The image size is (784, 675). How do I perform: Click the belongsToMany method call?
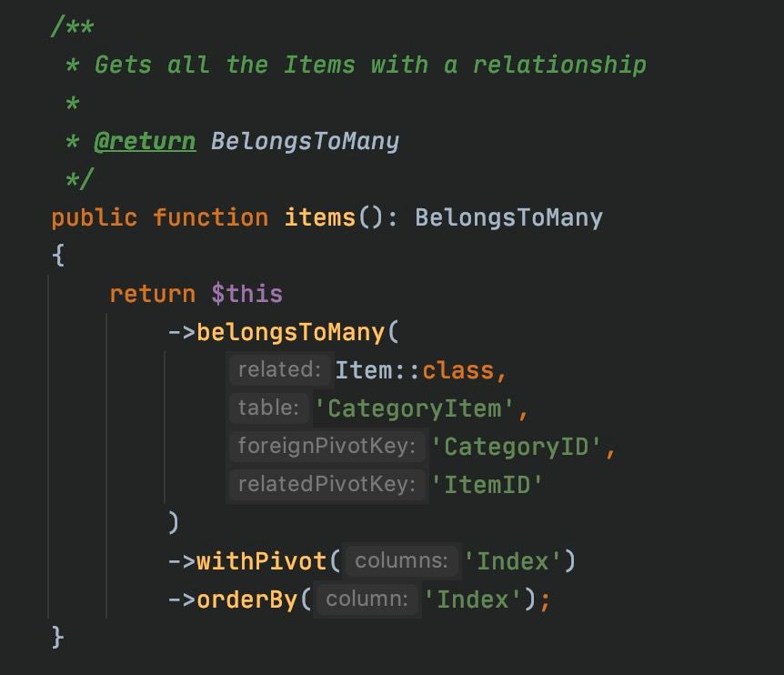tap(290, 333)
